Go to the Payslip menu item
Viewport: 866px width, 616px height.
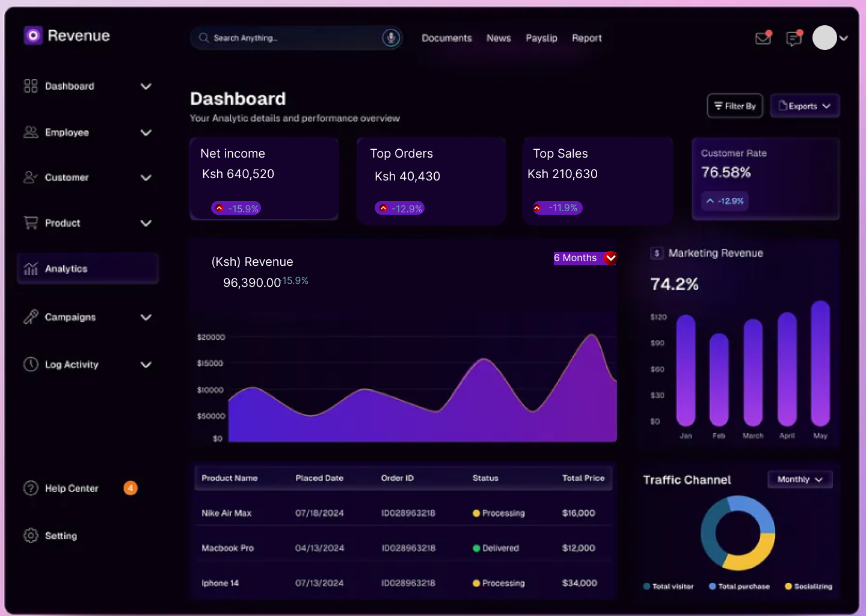541,38
